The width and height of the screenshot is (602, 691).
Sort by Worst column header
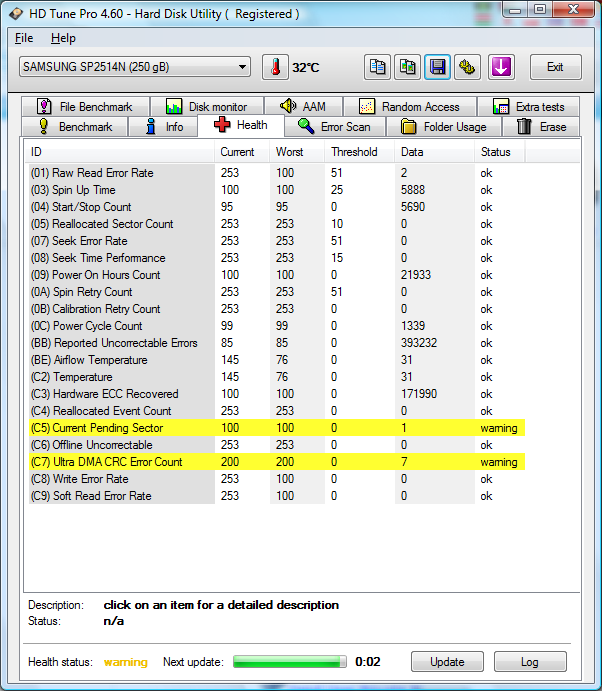pyautogui.click(x=297, y=152)
